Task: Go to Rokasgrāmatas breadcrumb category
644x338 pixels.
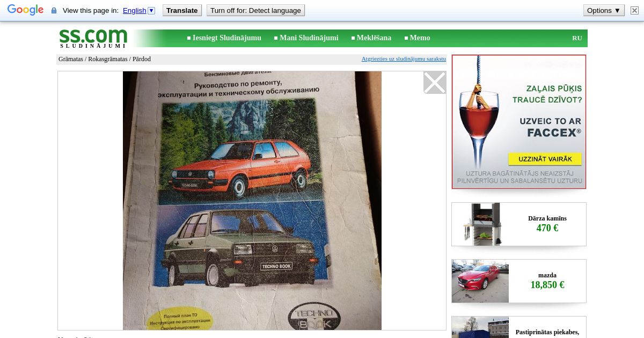Action: [x=108, y=59]
